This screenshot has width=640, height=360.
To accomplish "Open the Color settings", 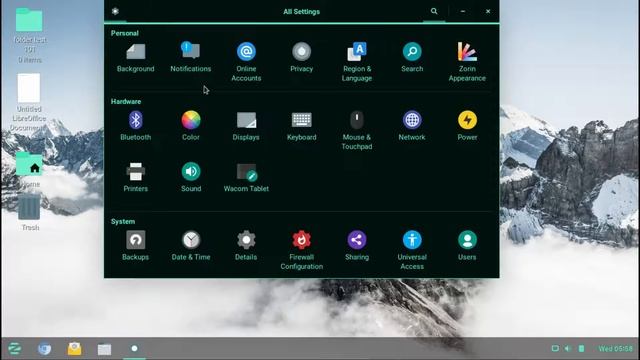I will [x=191, y=126].
